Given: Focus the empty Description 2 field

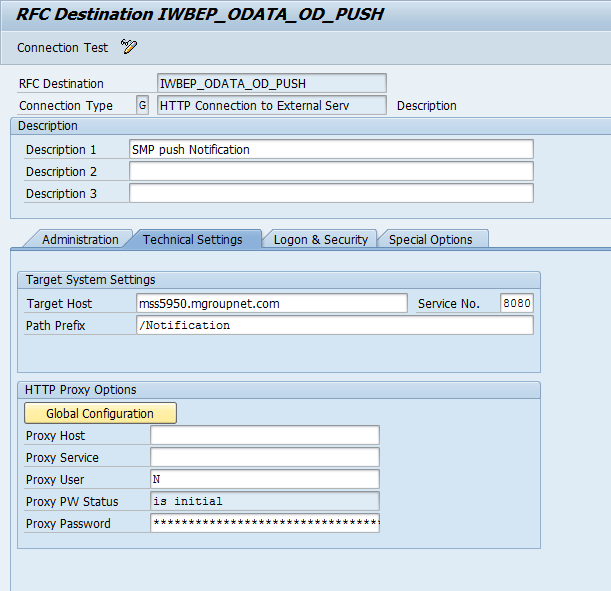Looking at the screenshot, I should click(x=331, y=171).
